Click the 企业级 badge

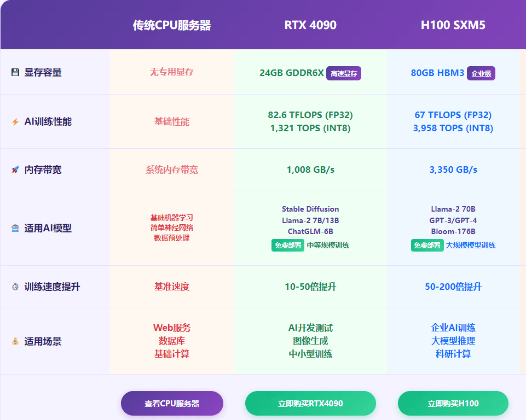(x=481, y=73)
